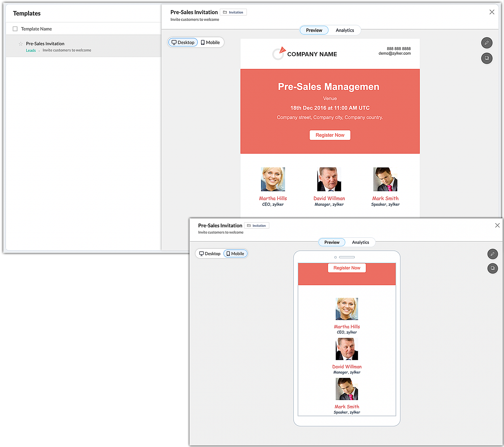Click Register Now in mobile preview
Image resolution: width=504 pixels, height=447 pixels.
click(x=347, y=268)
